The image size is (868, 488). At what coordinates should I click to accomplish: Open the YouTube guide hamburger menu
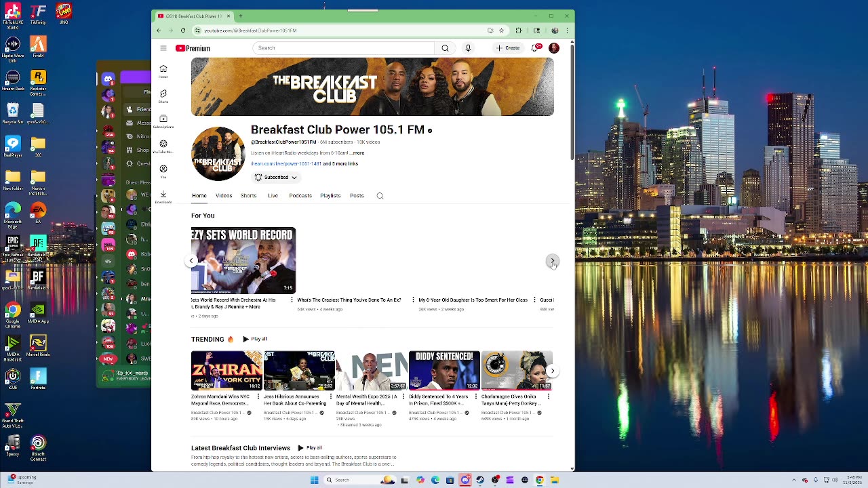[x=163, y=48]
